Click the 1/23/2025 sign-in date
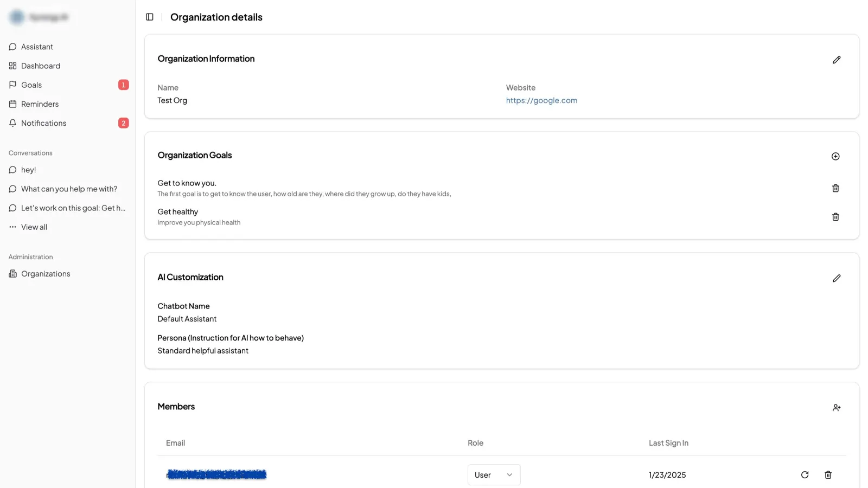Viewport: 868px width, 488px height. pos(667,475)
